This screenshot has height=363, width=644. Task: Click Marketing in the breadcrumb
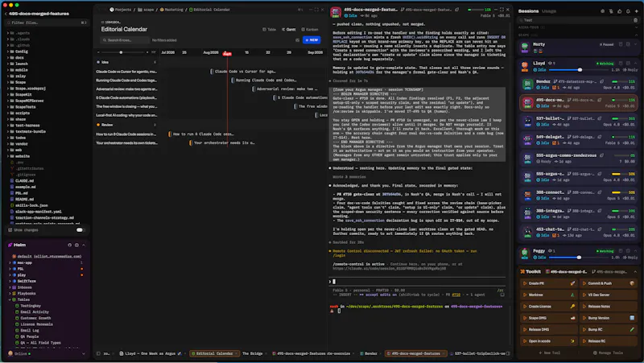(x=171, y=10)
